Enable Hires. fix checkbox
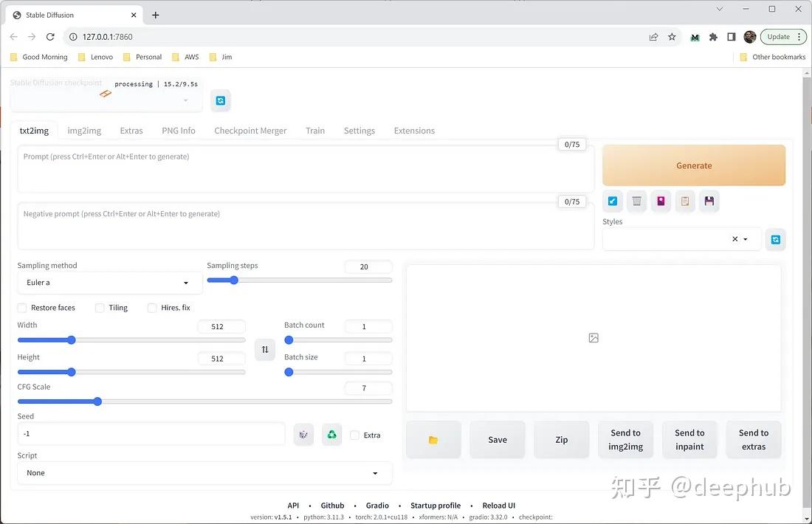 (152, 308)
